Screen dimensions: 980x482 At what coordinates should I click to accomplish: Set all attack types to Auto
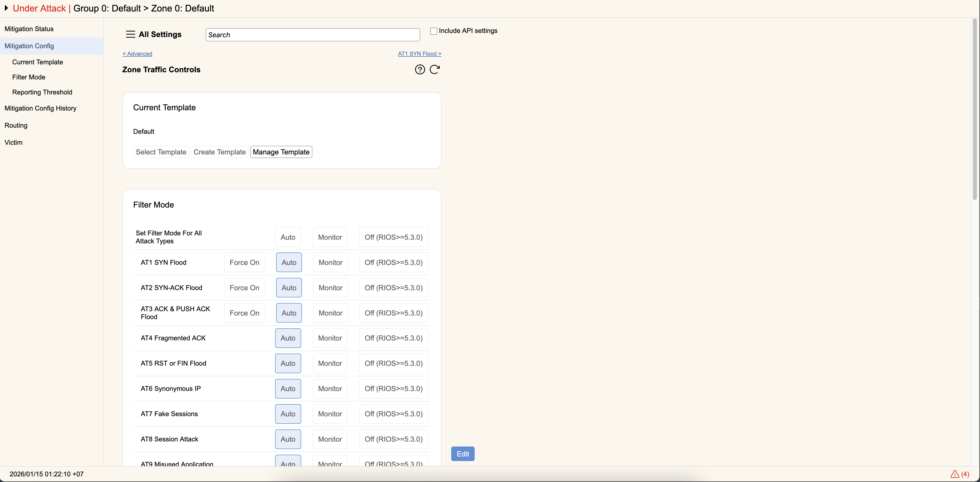click(288, 237)
